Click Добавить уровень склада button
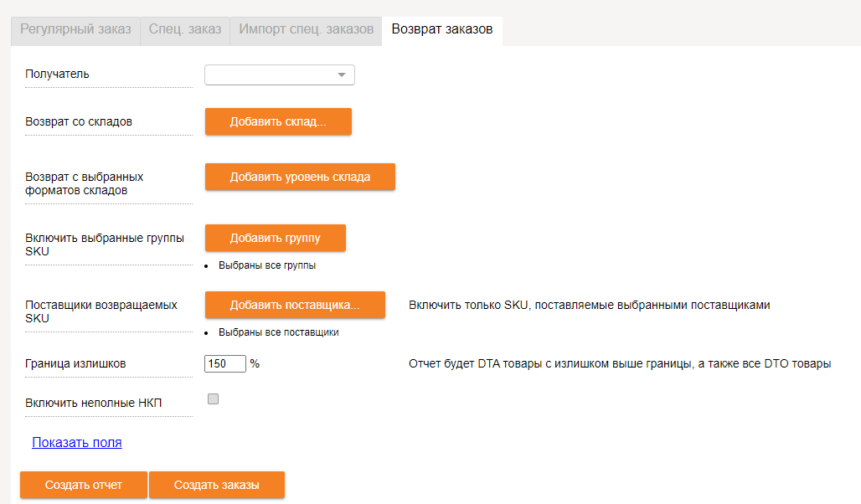The height and width of the screenshot is (504, 861). (300, 177)
